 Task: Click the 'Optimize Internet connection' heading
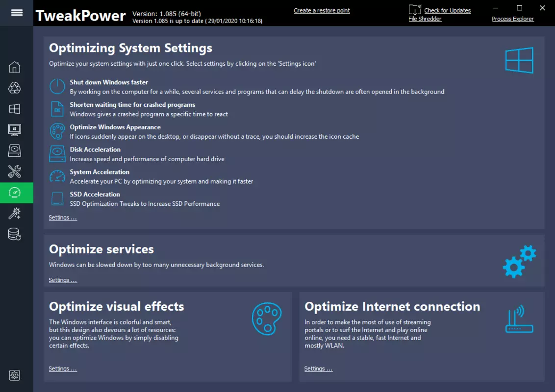(x=392, y=306)
